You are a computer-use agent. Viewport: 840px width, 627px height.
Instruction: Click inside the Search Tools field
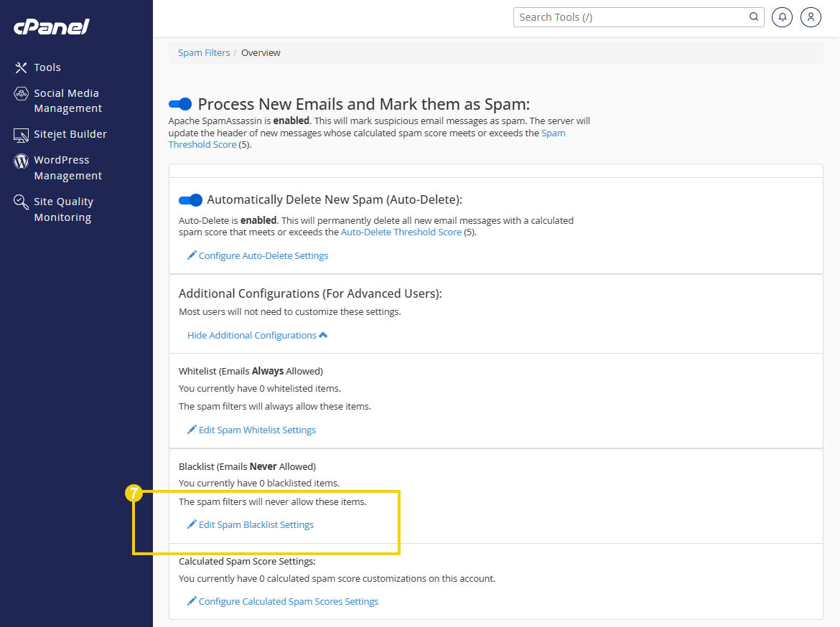coord(625,16)
